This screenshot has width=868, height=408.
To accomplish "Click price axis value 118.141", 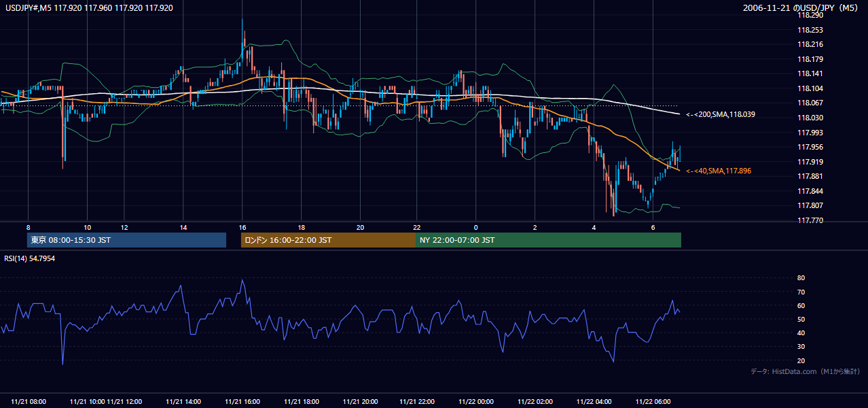I will coord(810,74).
